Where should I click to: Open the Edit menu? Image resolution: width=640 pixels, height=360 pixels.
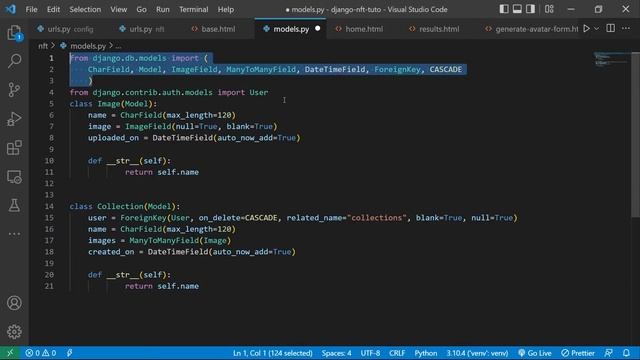[53, 9]
